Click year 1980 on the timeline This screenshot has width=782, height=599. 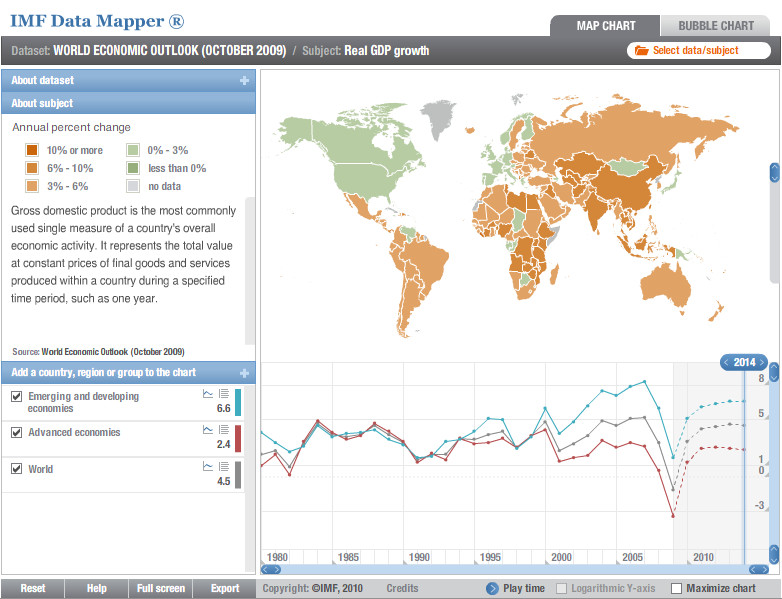click(277, 557)
